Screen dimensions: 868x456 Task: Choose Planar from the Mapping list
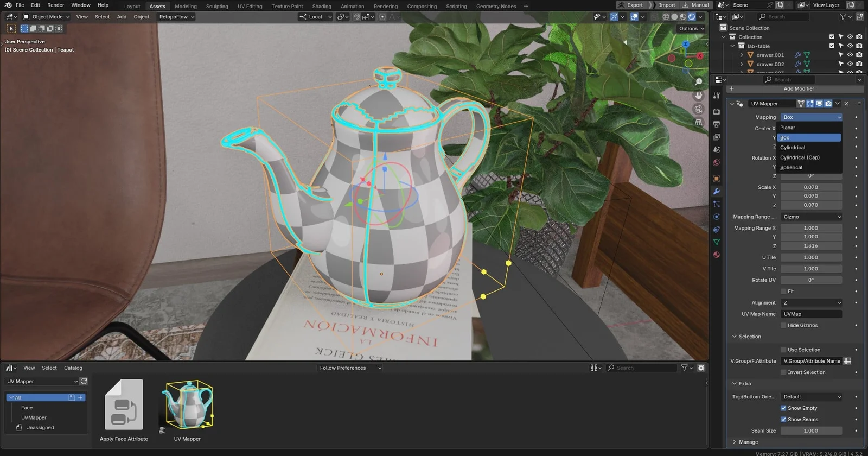pos(809,128)
